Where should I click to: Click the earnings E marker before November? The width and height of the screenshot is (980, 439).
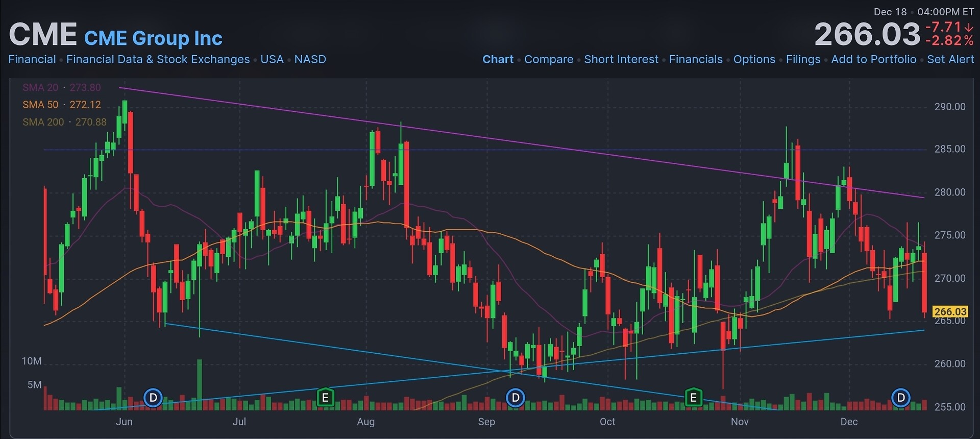tap(693, 397)
